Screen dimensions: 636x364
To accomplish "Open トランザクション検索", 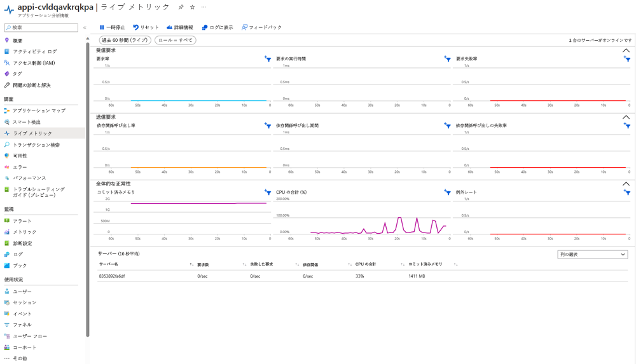I will click(x=36, y=145).
